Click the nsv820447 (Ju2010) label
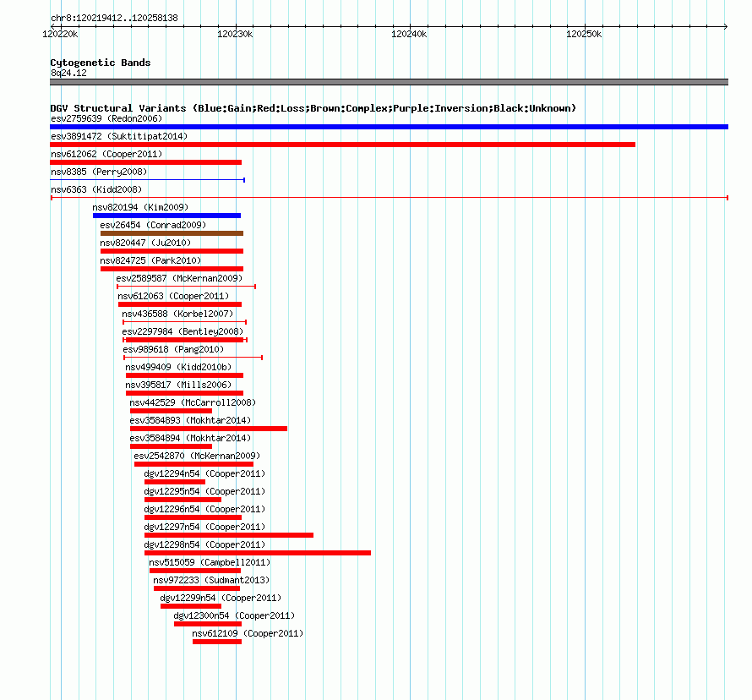This screenshot has width=752, height=700. pos(145,243)
